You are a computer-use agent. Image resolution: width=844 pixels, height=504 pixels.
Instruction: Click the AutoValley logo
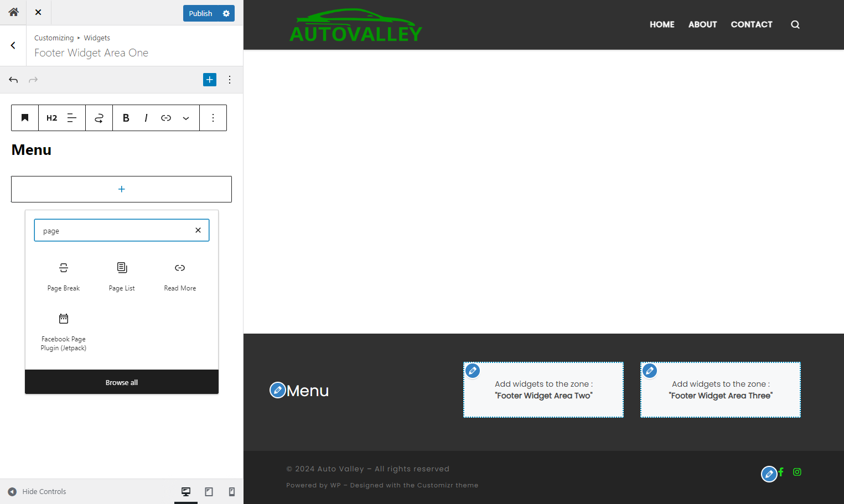[x=356, y=25]
